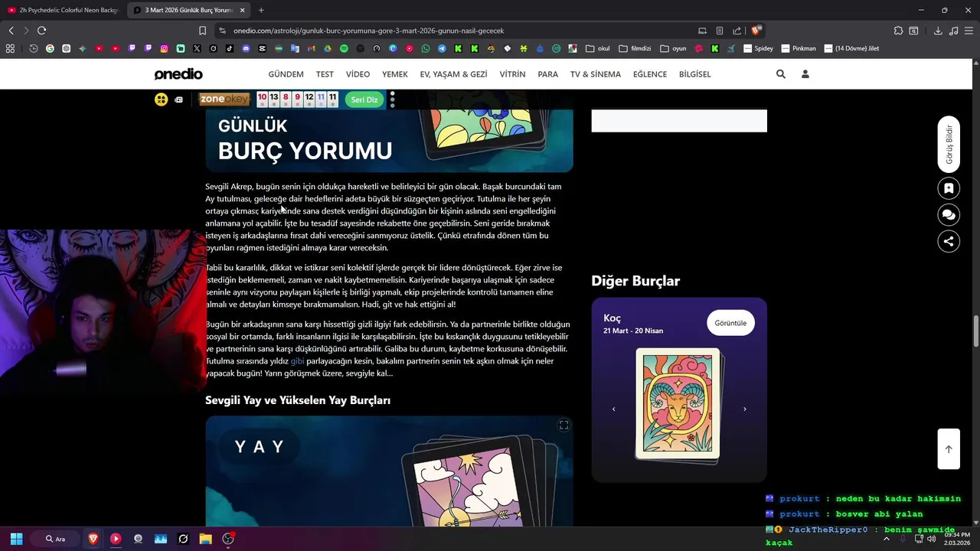Open the Windows Start button
Screen dimensions: 980x551
pos(16,539)
